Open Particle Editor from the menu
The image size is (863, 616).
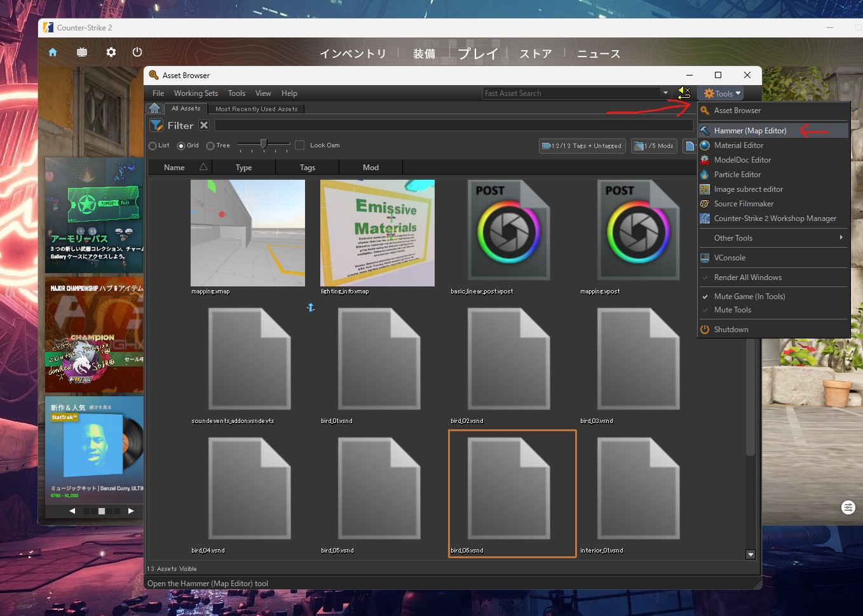[x=737, y=175]
